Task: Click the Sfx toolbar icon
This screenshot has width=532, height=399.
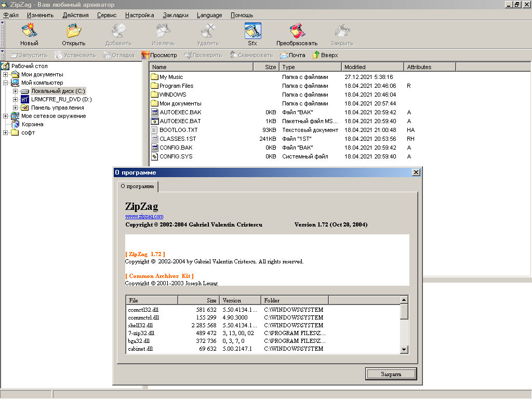Action: coord(252,31)
